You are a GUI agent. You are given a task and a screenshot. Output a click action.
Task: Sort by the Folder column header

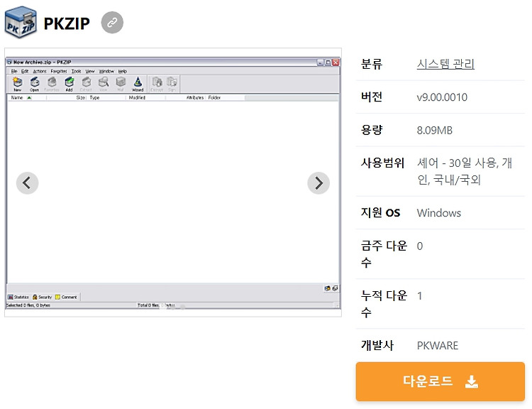point(226,98)
